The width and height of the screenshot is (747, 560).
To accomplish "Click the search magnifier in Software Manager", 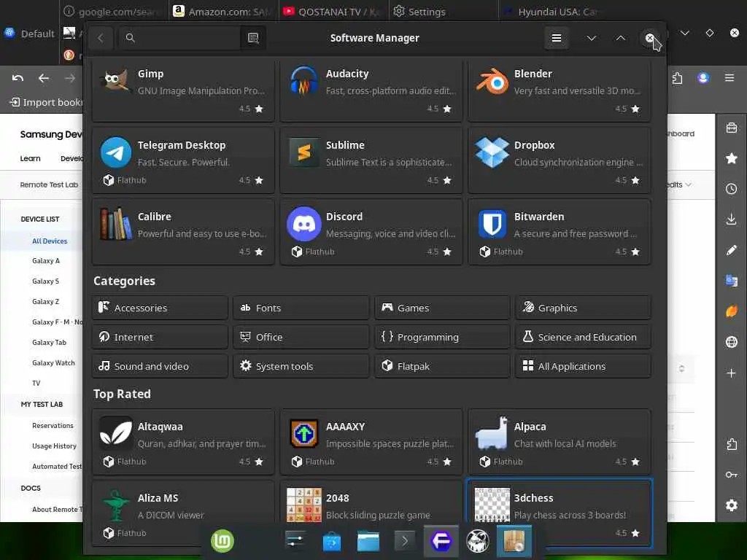I will [x=130, y=38].
